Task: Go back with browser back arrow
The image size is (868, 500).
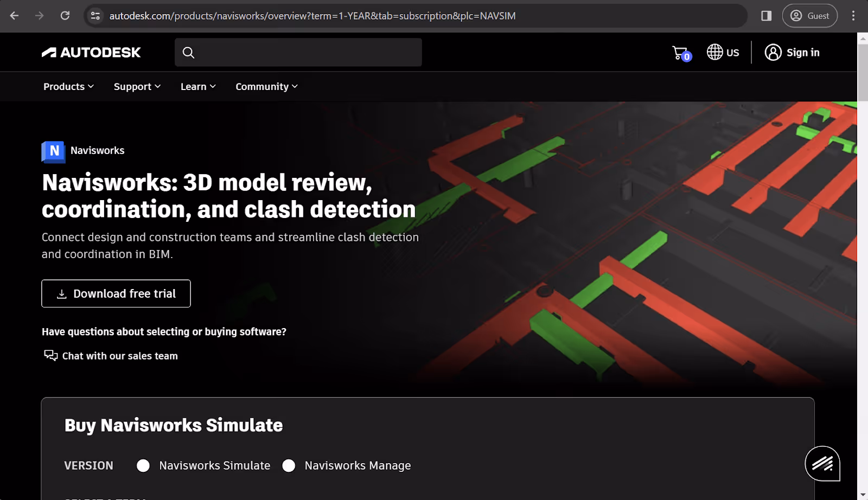Action: click(15, 16)
